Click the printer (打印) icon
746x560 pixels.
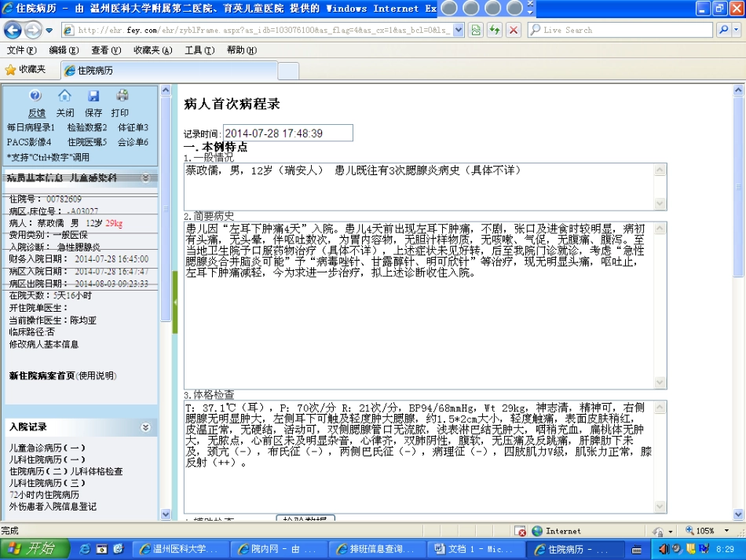point(123,96)
